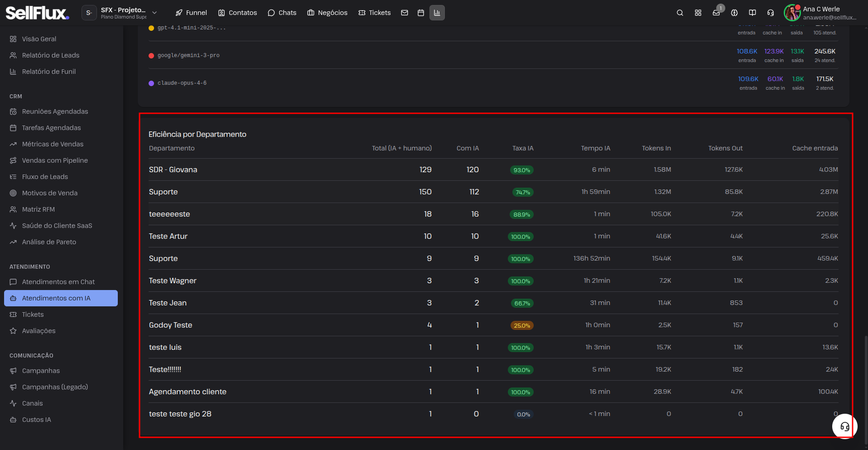The image size is (868, 450).
Task: Click the Fluxo de Leads list icon
Action: pos(13,177)
